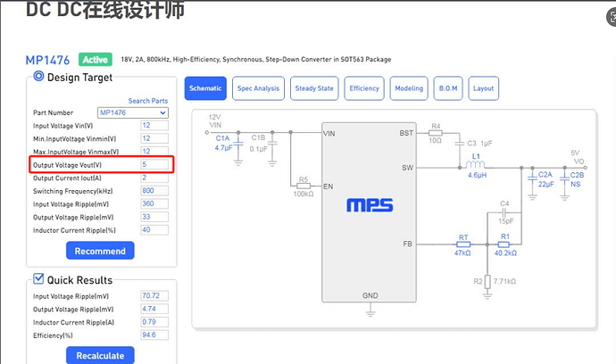The width and height of the screenshot is (616, 364).
Task: Expand the Part Number dropdown
Action: pyautogui.click(x=133, y=112)
